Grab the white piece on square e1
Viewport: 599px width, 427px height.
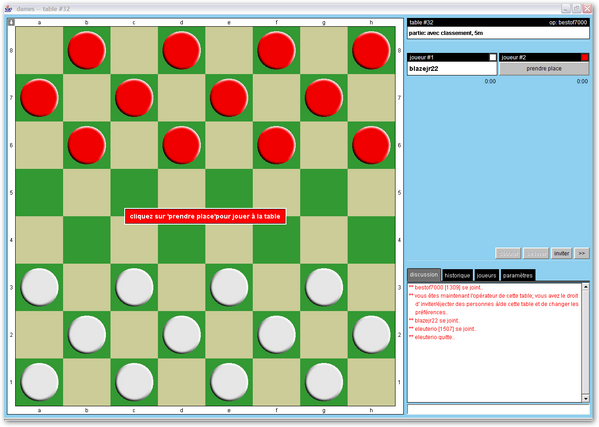(229, 382)
